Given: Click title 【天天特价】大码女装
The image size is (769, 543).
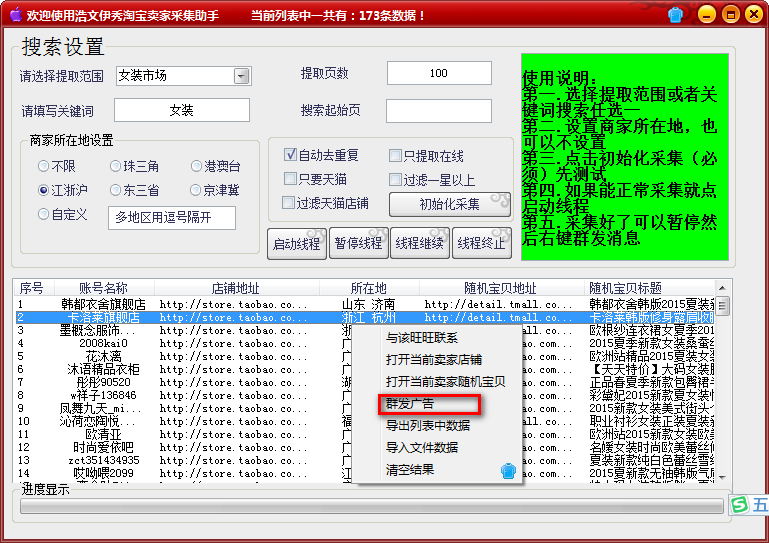Looking at the screenshot, I should pyautogui.click(x=651, y=369).
